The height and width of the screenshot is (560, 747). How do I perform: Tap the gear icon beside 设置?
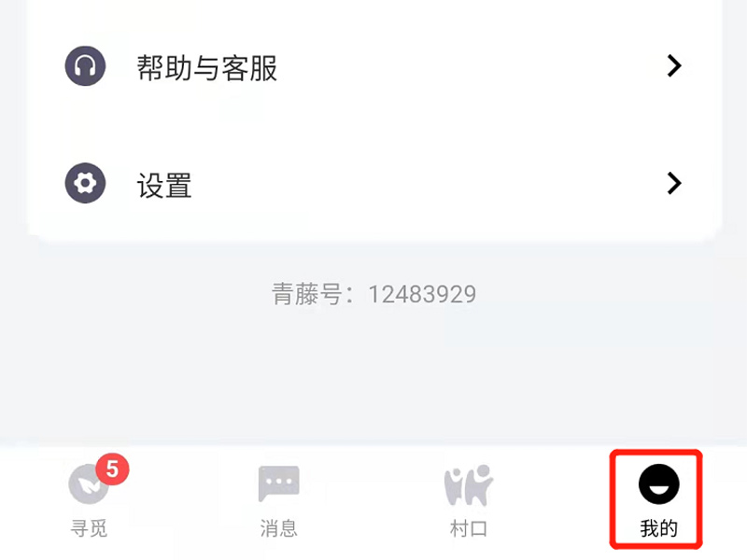click(85, 183)
